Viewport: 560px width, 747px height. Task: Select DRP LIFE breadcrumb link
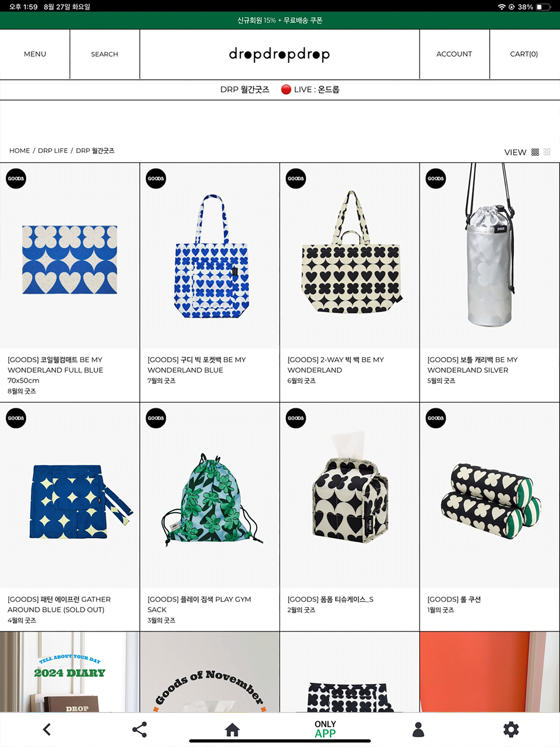click(53, 151)
